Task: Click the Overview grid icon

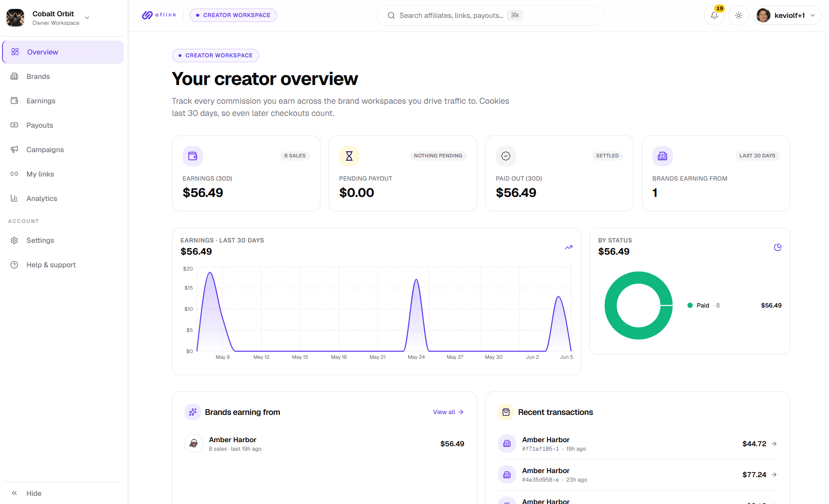Action: click(15, 52)
